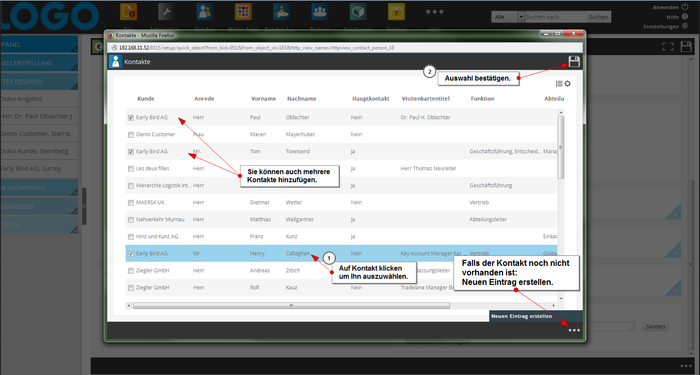The width and height of the screenshot is (700, 375).
Task: Open the Doku-Angebot recent item
Action: [39, 99]
